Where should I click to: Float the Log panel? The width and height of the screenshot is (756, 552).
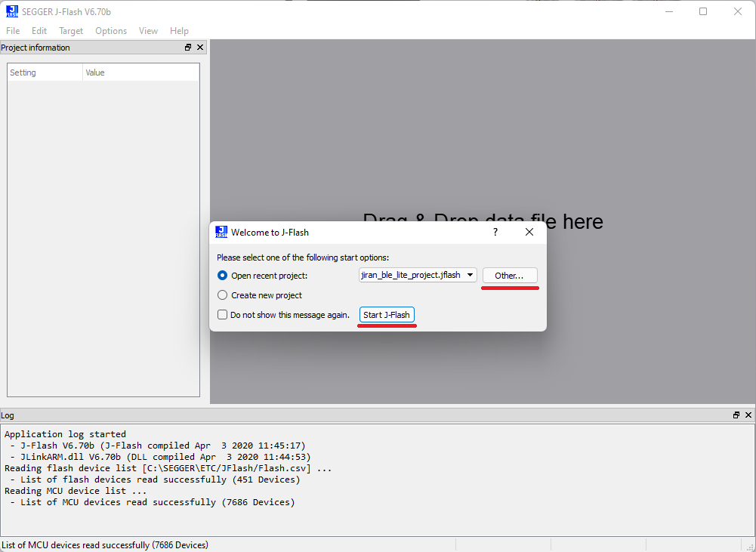(736, 415)
